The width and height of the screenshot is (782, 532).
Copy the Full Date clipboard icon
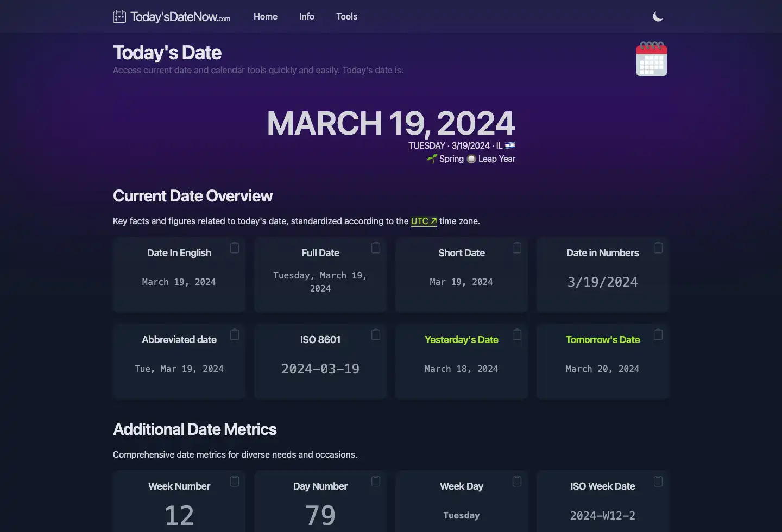click(376, 248)
